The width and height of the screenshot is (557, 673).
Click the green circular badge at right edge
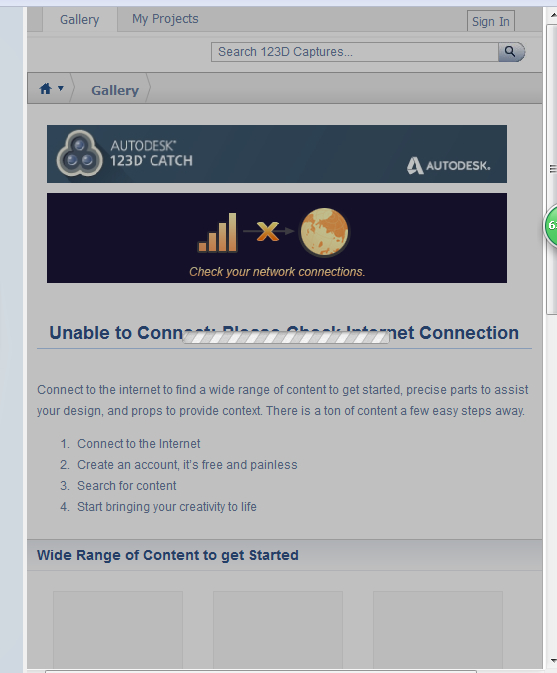(x=551, y=225)
